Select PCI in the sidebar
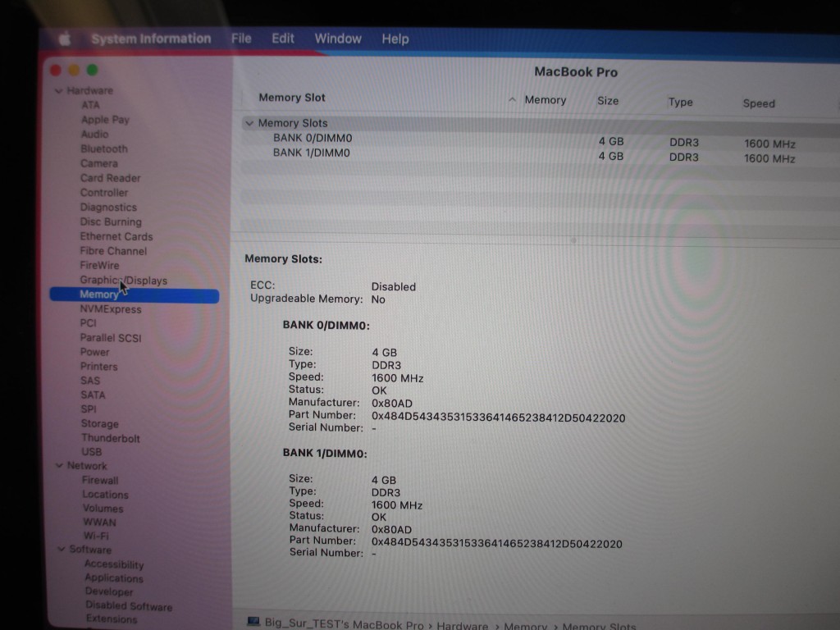Image resolution: width=840 pixels, height=630 pixels. (x=88, y=323)
